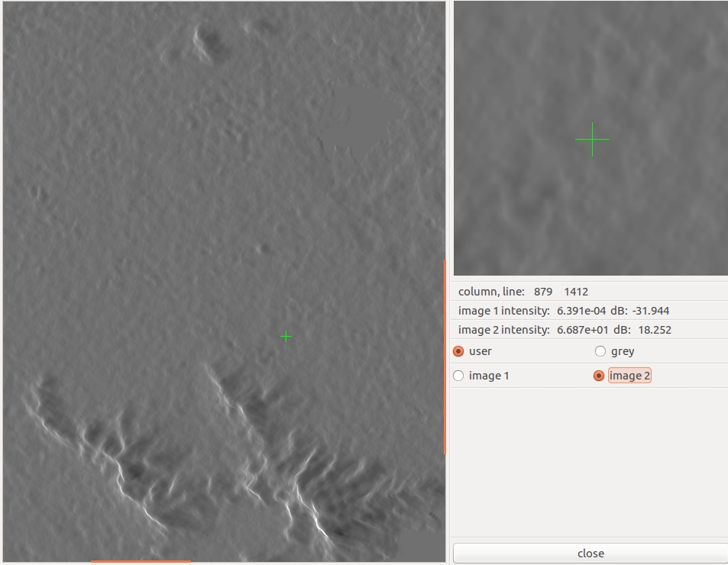The image size is (728, 565).
Task: Choose the "image 2" radio option
Action: [x=599, y=376]
